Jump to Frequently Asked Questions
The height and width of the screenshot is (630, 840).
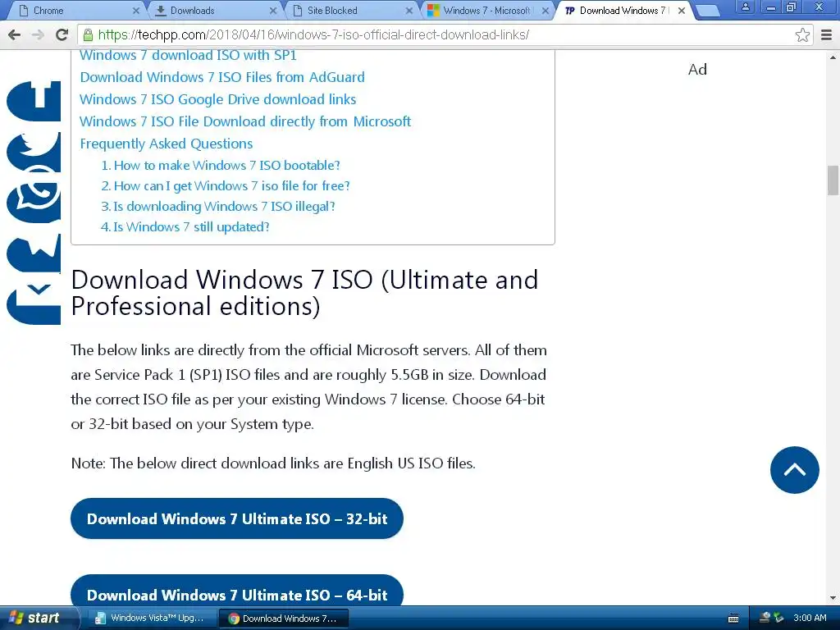(166, 144)
